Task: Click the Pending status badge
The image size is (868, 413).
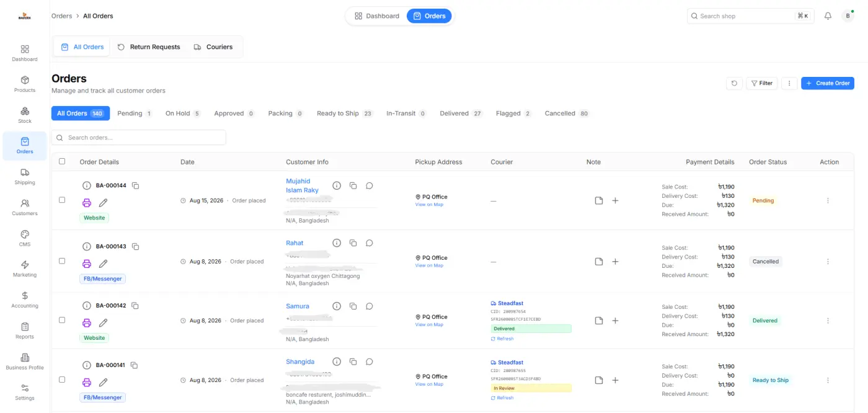Action: point(763,201)
